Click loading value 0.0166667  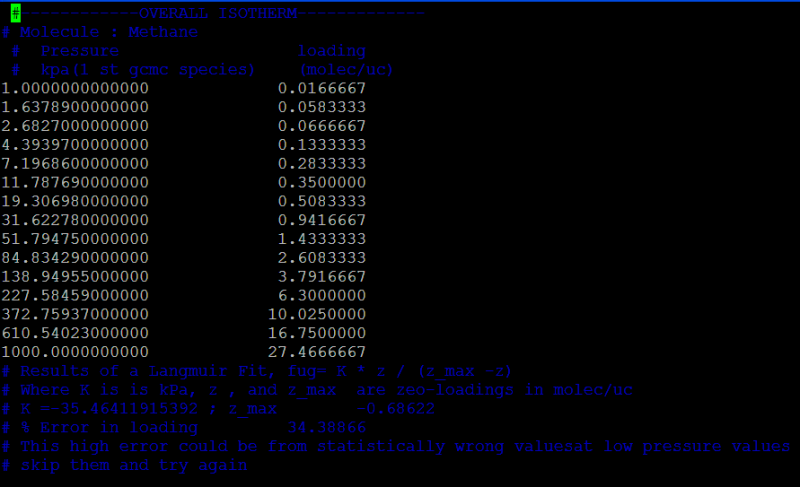coord(322,88)
